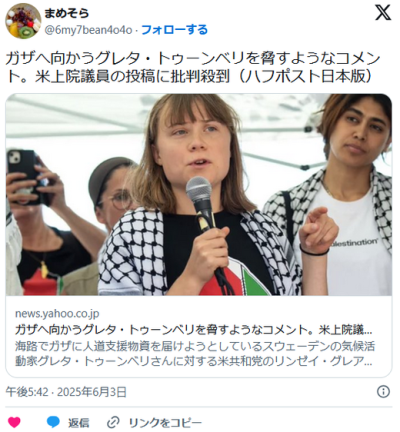
Task: Click the phone held up in the photo
Action: pos(25,176)
